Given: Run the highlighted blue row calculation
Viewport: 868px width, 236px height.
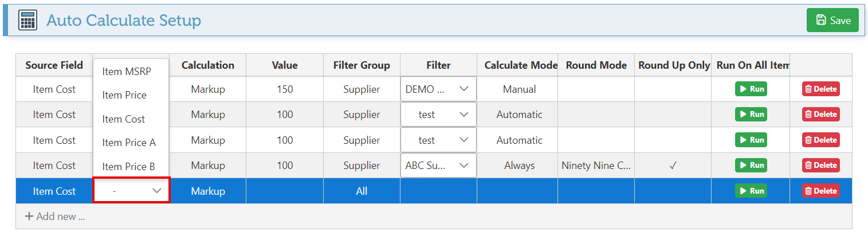Looking at the screenshot, I should click(x=751, y=191).
